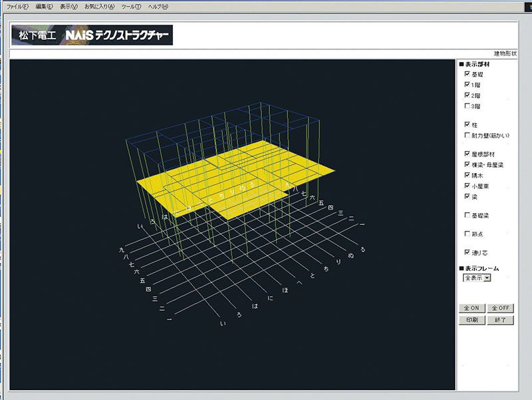Image resolution: width=532 pixels, height=400 pixels.
Task: Uncheck the 基礎 checkbox
Action: [467, 75]
